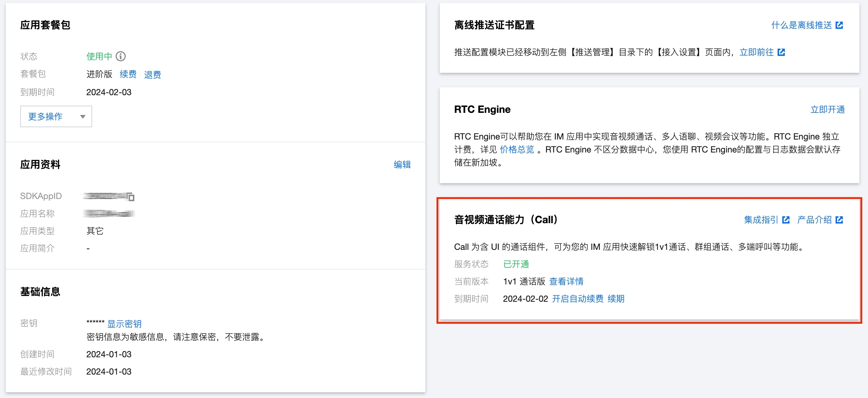
Task: Click 编辑 to edit application info
Action: 402,165
